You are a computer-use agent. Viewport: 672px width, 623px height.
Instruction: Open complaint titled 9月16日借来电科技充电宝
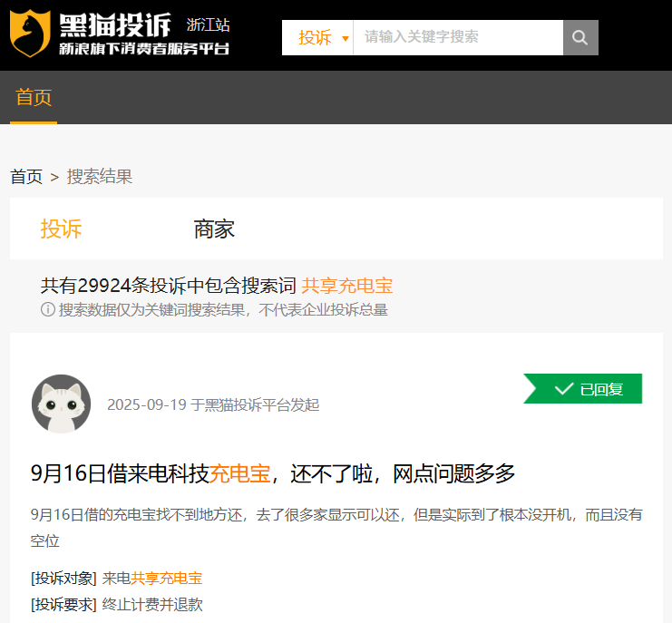(x=272, y=472)
